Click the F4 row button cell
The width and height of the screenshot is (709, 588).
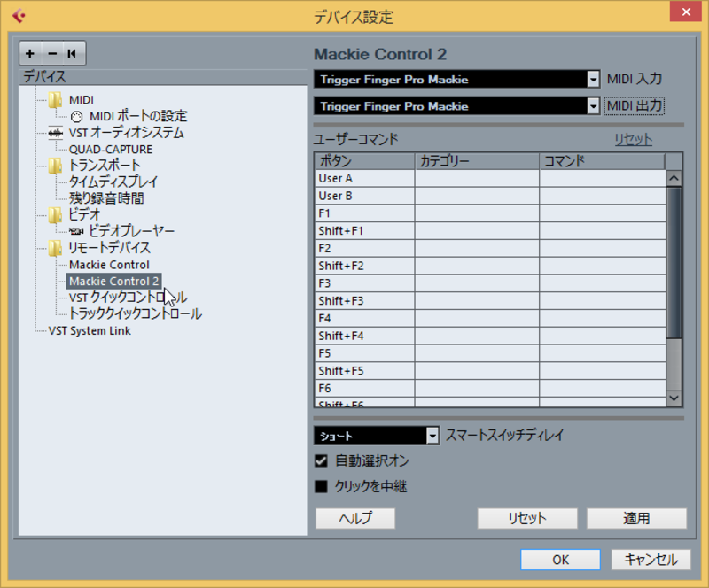(x=365, y=319)
